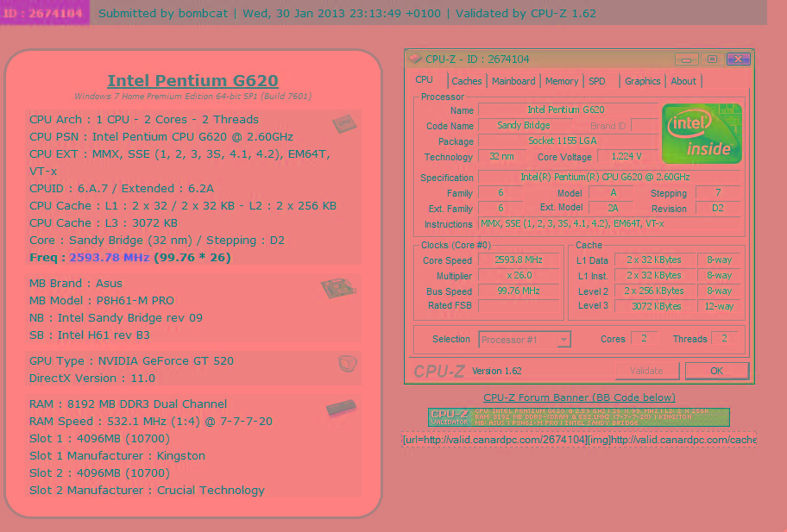Click the RAM Speed 532.1 MHz line

point(150,421)
